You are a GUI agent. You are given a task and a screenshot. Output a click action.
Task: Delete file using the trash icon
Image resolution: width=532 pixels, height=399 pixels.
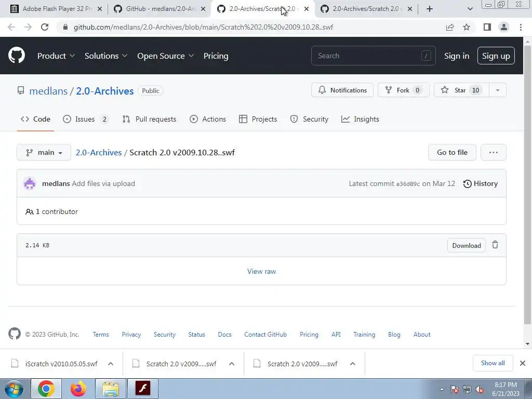495,245
